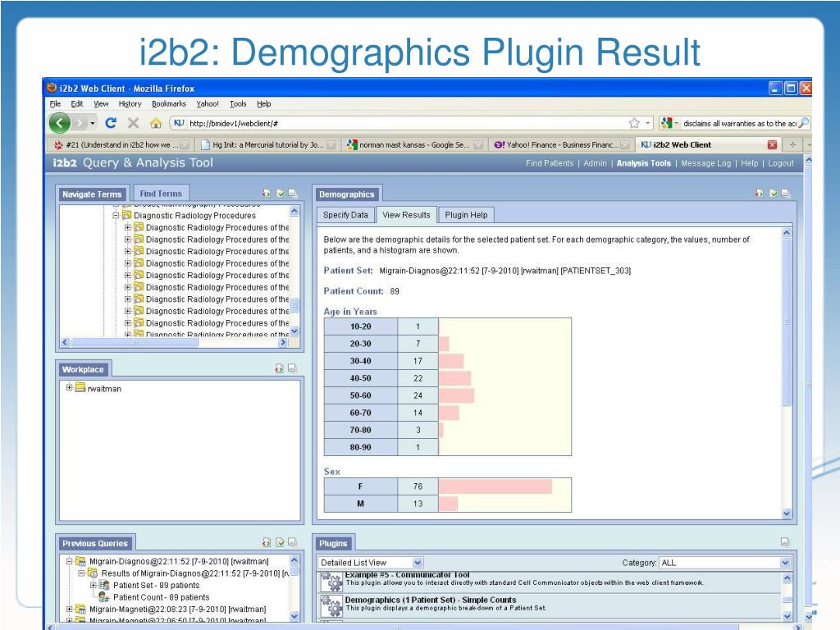Click the pink bar for females (F)
The width and height of the screenshot is (840, 630).
pyautogui.click(x=495, y=486)
